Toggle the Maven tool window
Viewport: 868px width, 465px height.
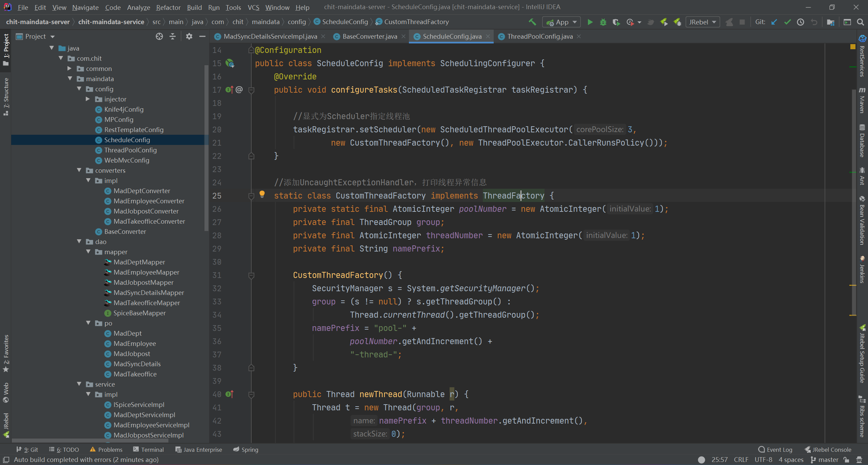pos(862,100)
